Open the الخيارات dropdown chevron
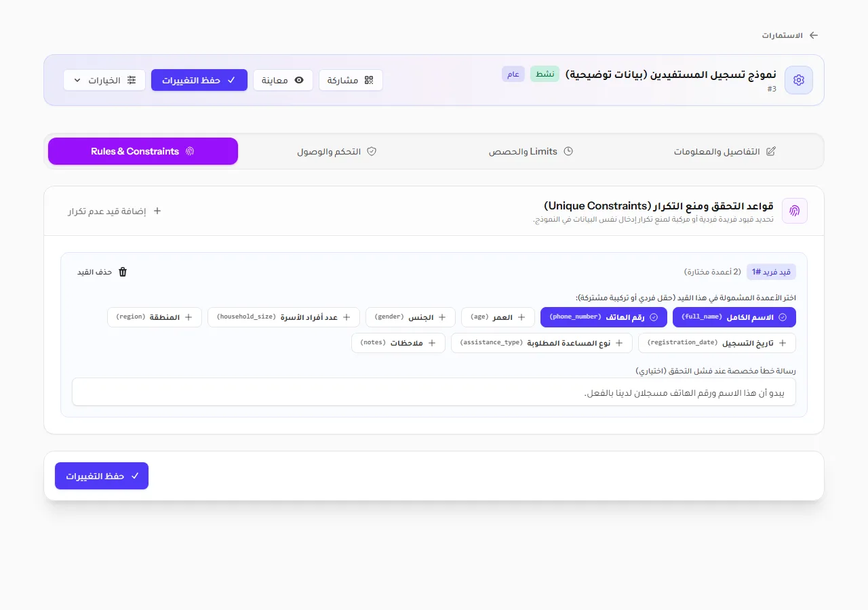 [x=77, y=80]
